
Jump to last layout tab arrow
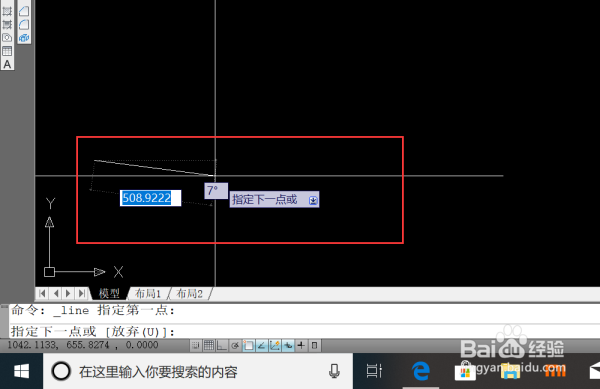pyautogui.click(x=82, y=293)
